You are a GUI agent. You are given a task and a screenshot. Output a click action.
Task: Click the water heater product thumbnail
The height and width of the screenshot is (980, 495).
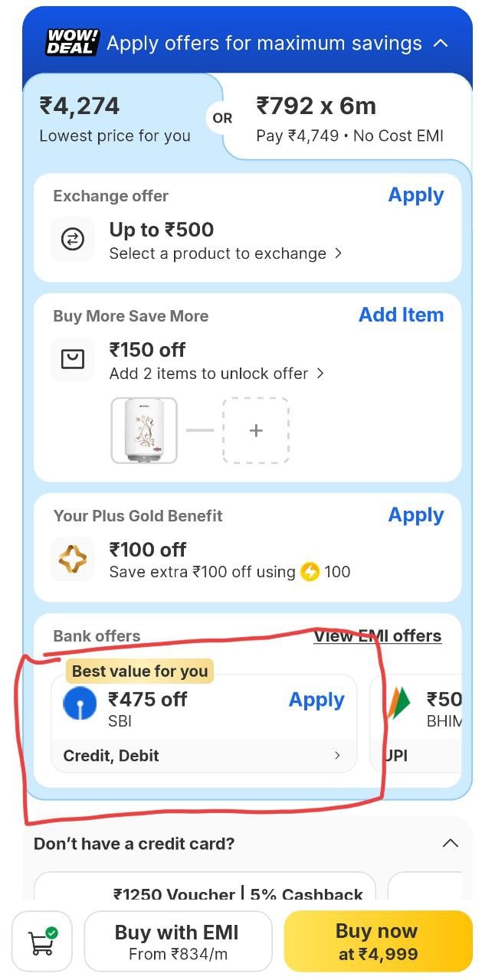click(x=144, y=430)
